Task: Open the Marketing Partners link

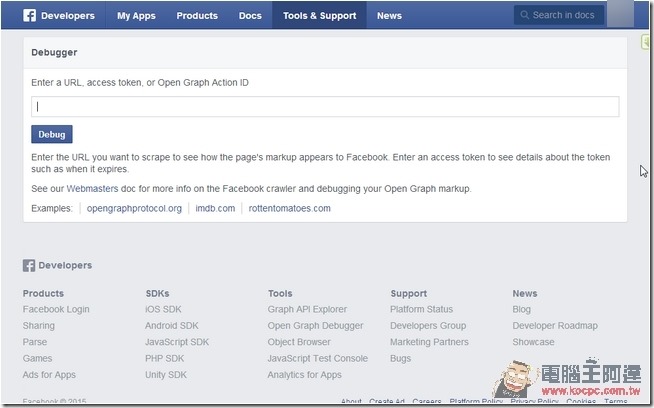Action: [429, 342]
